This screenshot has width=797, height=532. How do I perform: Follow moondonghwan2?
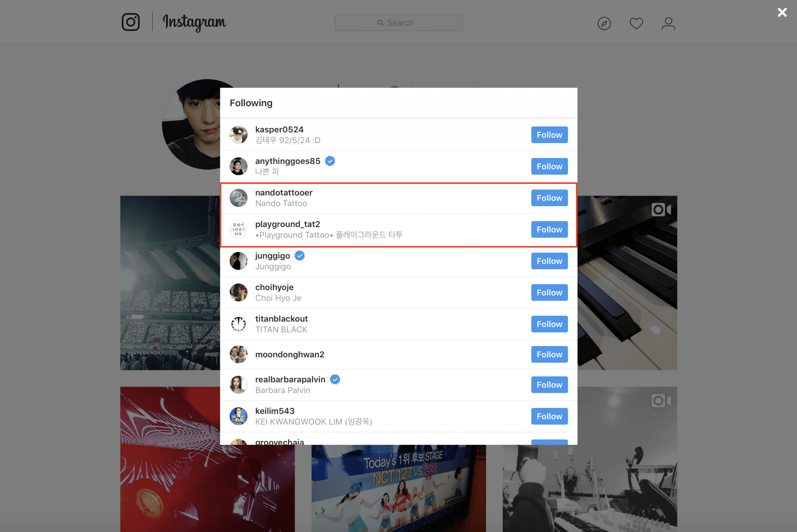coord(549,354)
